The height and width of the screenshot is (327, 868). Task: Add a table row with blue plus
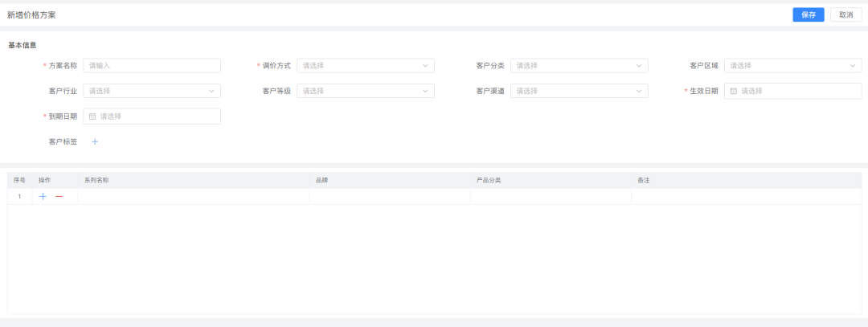(43, 196)
